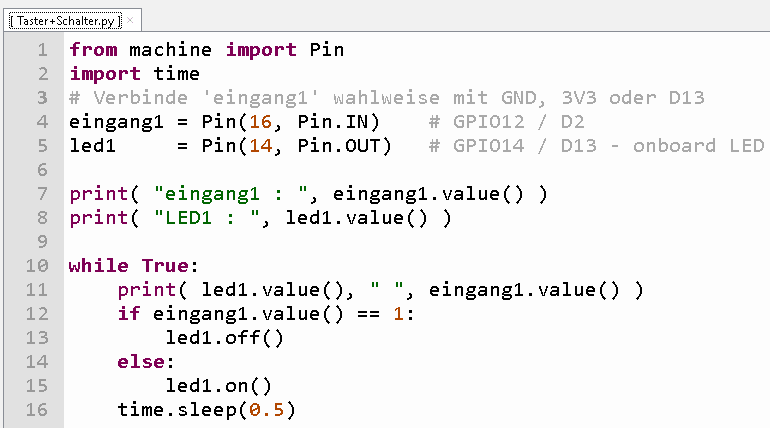Click line number 1 in the gutter
The width and height of the screenshot is (770, 428).
click(41, 49)
